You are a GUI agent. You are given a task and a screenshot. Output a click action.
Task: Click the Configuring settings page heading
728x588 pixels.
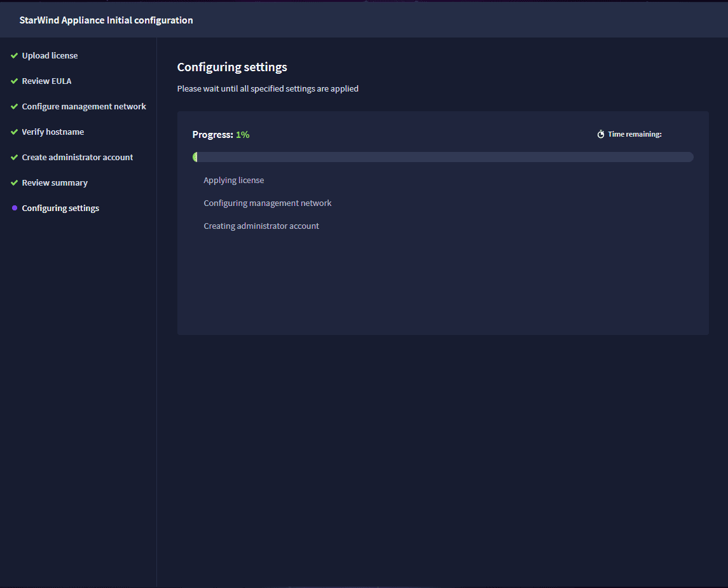[x=232, y=67]
